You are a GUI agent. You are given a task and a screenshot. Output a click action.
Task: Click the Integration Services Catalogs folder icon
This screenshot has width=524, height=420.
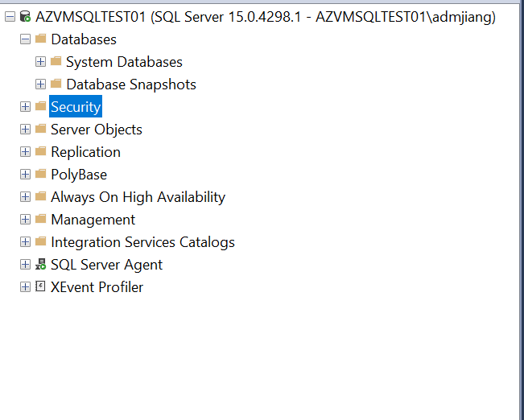[40, 241]
